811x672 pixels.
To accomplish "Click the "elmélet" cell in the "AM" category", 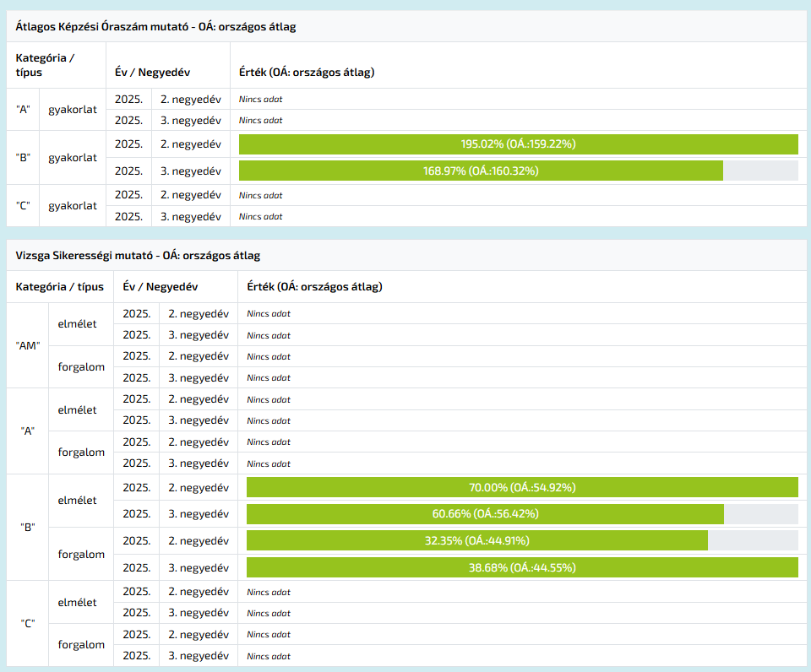I will [x=77, y=324].
